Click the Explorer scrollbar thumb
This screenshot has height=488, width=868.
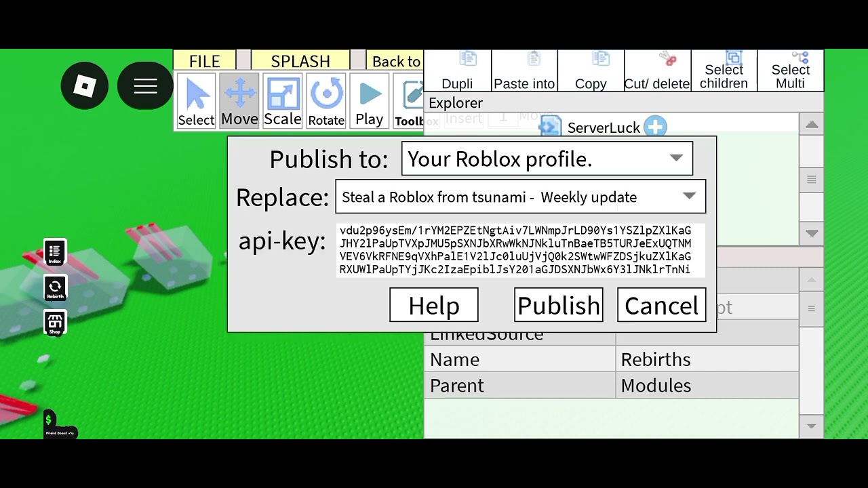point(812,180)
